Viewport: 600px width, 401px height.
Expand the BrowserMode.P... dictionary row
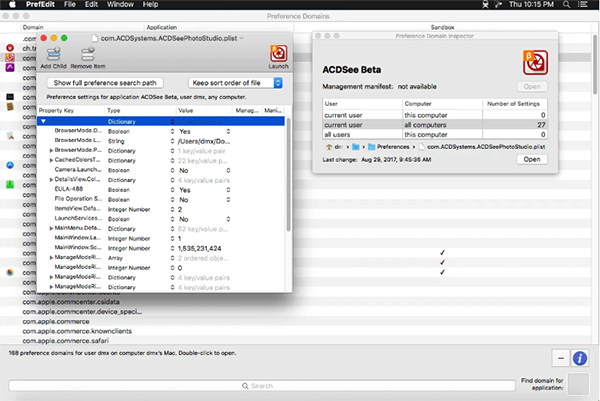pos(51,151)
